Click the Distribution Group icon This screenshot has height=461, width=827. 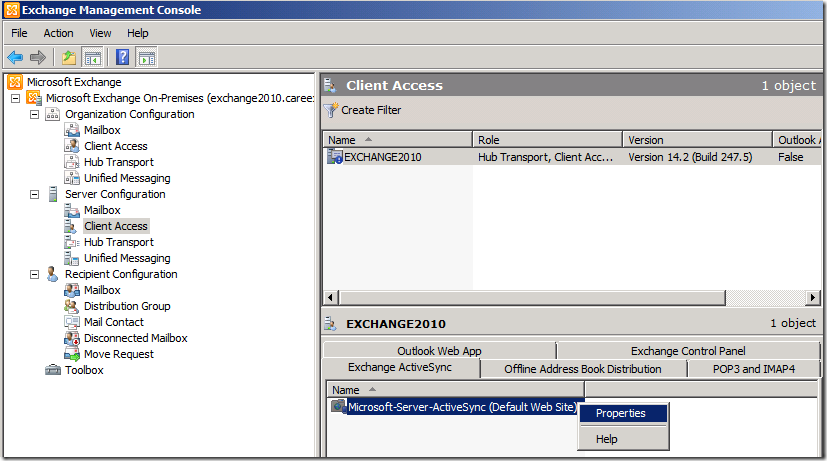pyautogui.click(x=72, y=306)
